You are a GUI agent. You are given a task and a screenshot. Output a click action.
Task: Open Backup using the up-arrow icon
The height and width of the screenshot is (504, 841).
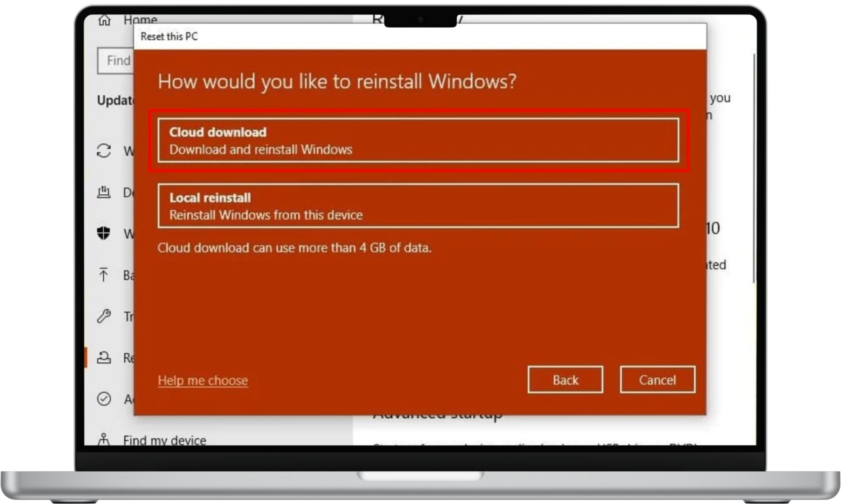tap(104, 275)
